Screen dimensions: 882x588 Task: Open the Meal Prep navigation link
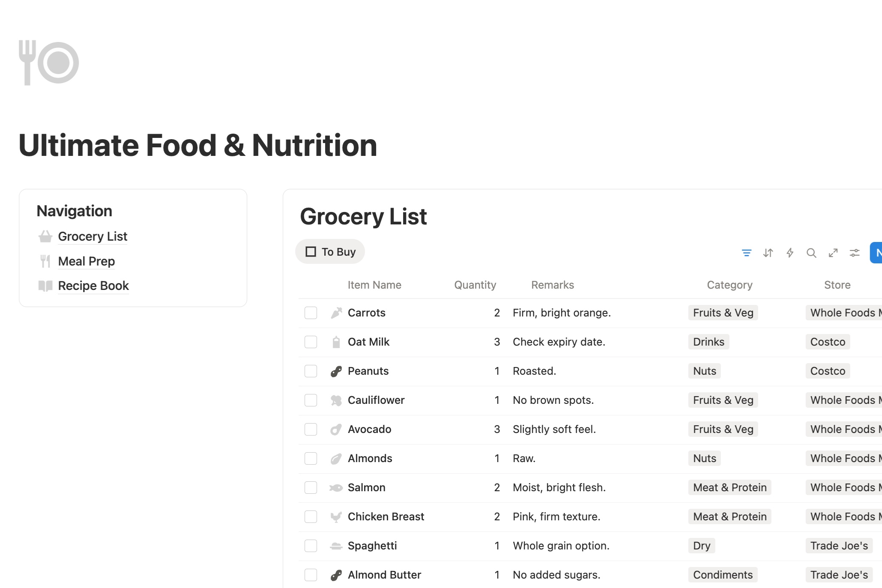click(86, 261)
